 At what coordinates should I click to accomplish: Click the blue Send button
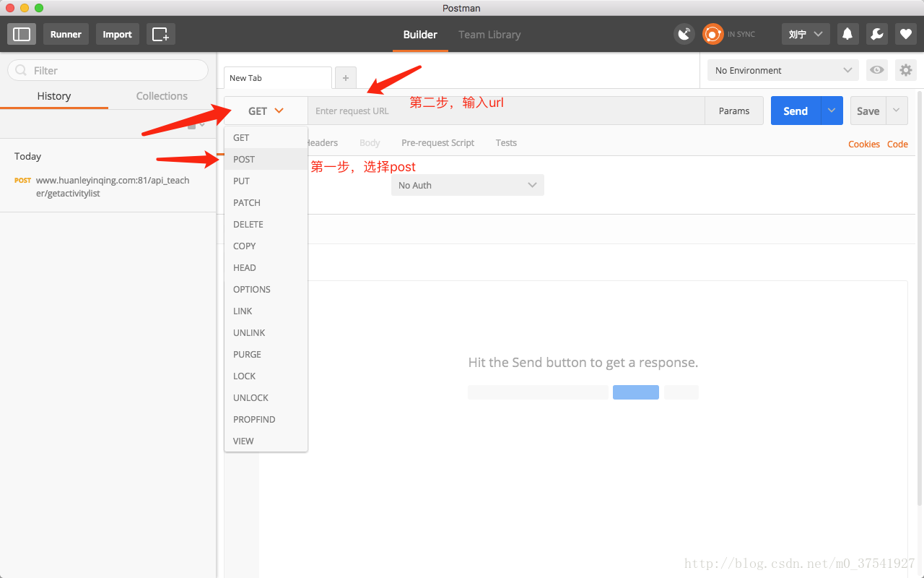[x=796, y=111]
